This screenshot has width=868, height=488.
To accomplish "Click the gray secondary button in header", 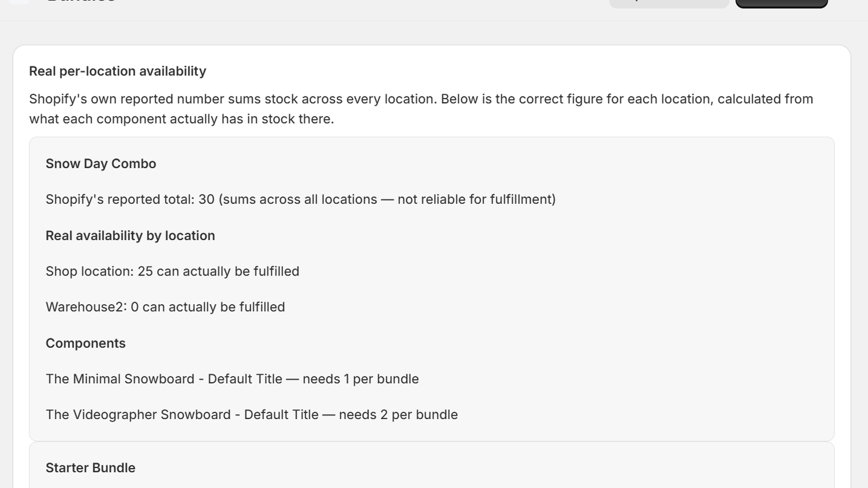I will [x=669, y=4].
